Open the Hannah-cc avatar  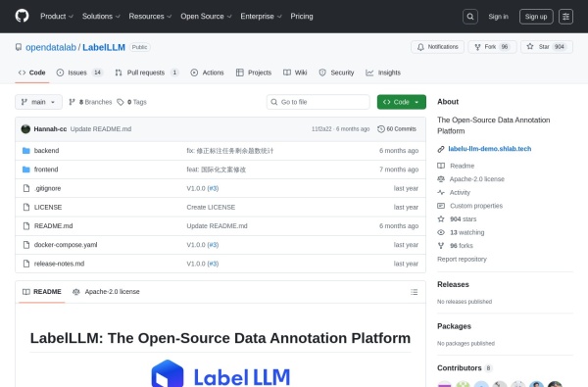click(x=25, y=129)
